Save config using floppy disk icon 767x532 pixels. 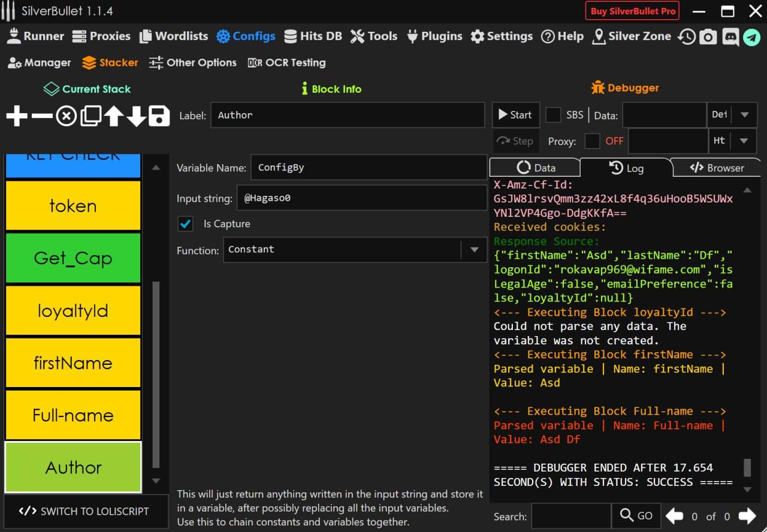pyautogui.click(x=159, y=116)
